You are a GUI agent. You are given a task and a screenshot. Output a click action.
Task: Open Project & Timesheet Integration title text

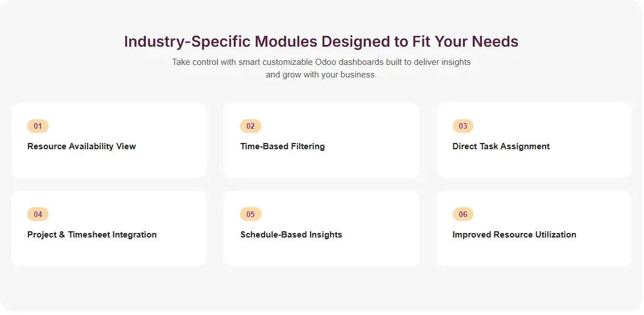tap(92, 235)
